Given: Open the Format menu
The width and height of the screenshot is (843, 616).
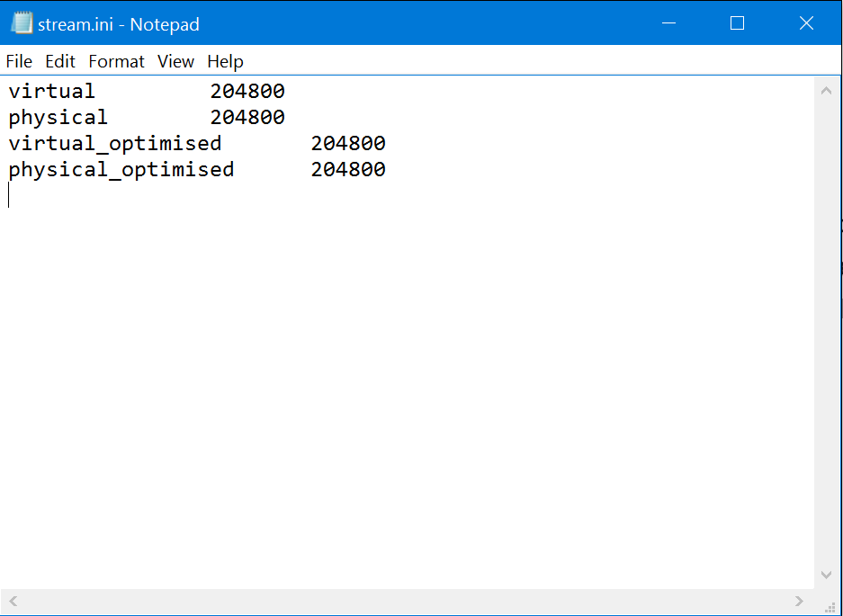Looking at the screenshot, I should pyautogui.click(x=116, y=61).
